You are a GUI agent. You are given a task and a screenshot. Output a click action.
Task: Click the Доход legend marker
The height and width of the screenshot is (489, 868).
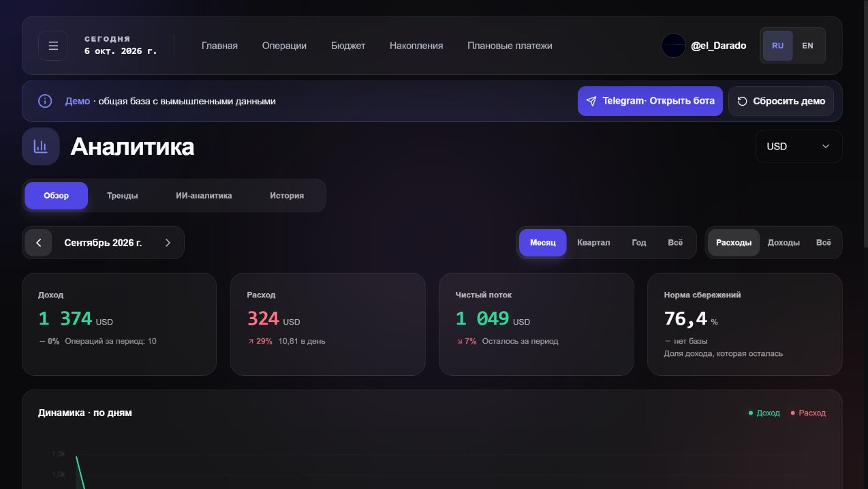tap(751, 413)
